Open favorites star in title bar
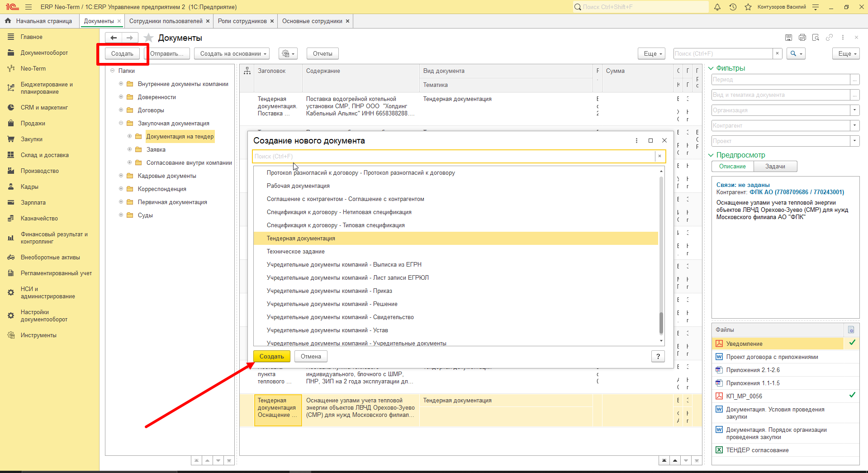 point(748,7)
